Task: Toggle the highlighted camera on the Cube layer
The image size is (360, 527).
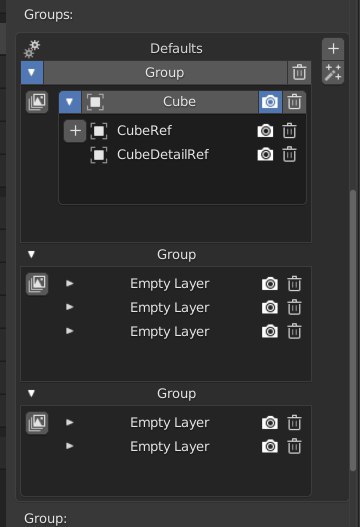Action: [270, 102]
